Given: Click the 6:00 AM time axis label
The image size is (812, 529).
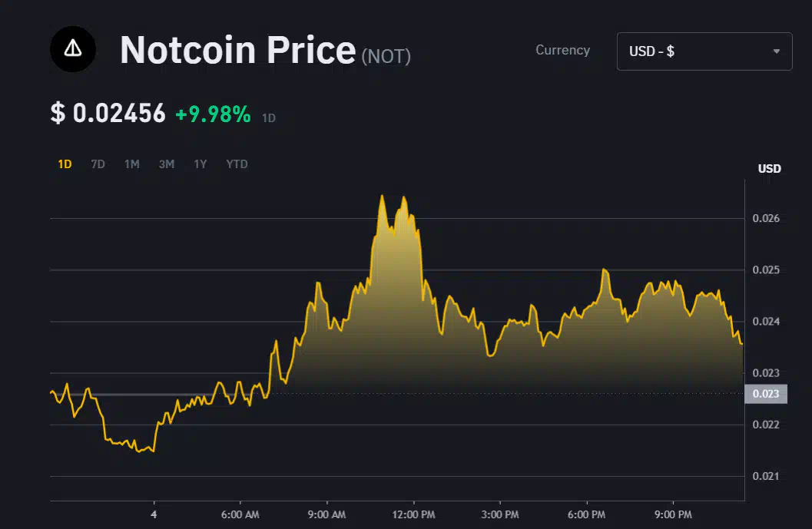Looking at the screenshot, I should pyautogui.click(x=240, y=514).
